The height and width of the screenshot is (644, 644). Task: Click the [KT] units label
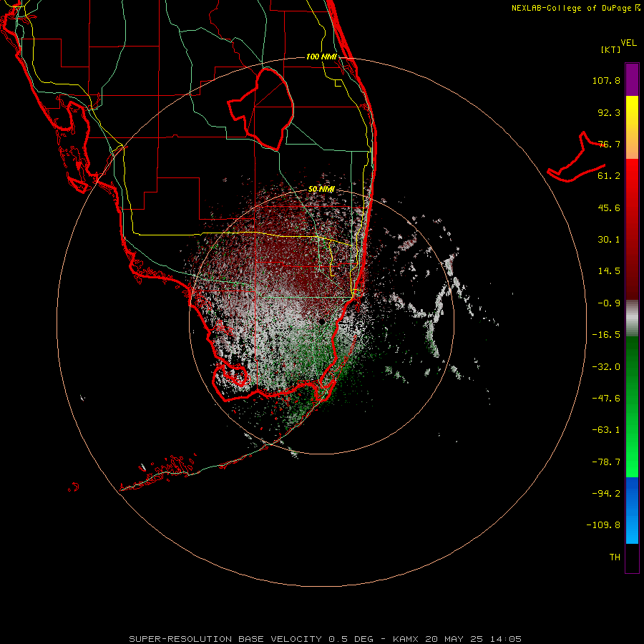tap(611, 49)
